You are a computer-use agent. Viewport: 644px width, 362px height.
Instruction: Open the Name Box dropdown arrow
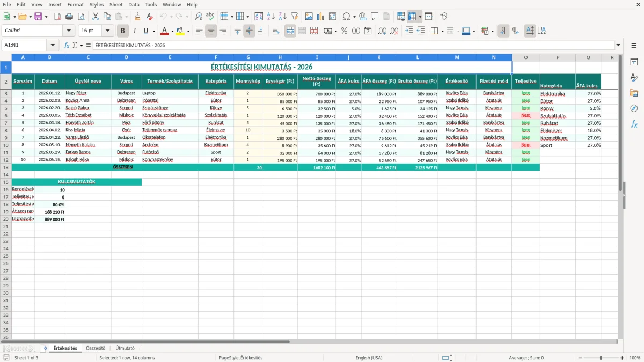52,46
